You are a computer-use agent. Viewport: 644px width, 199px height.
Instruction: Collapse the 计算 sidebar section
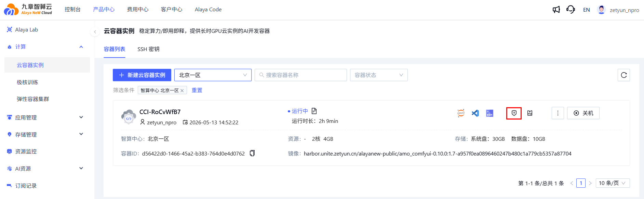(81, 47)
